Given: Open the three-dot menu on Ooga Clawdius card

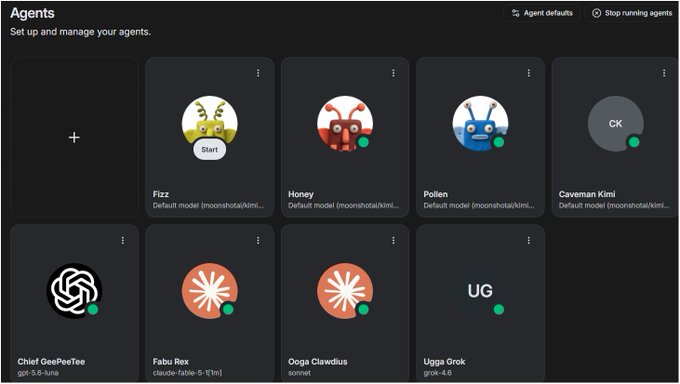Looking at the screenshot, I should pyautogui.click(x=393, y=240).
